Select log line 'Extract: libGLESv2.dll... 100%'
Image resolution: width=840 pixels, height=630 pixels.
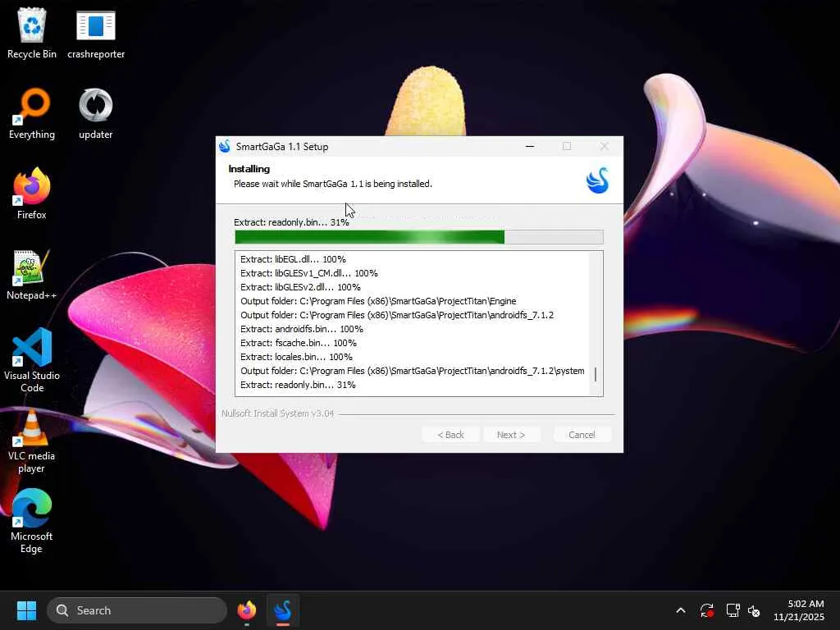click(x=300, y=287)
